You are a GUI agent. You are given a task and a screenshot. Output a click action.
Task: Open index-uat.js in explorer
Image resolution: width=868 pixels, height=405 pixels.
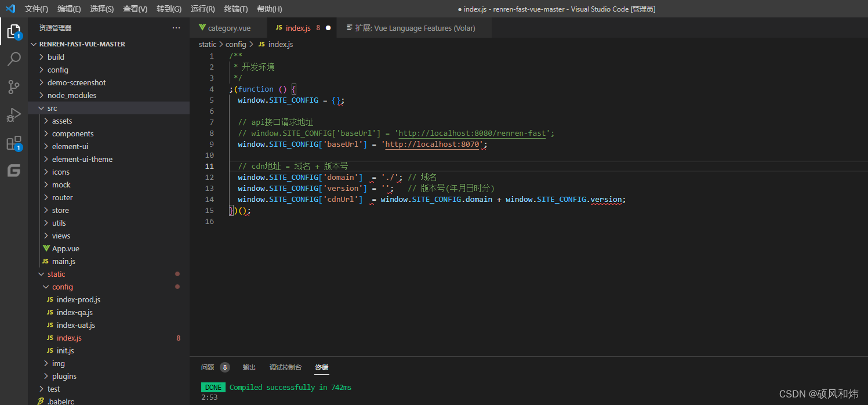[x=108, y=325]
